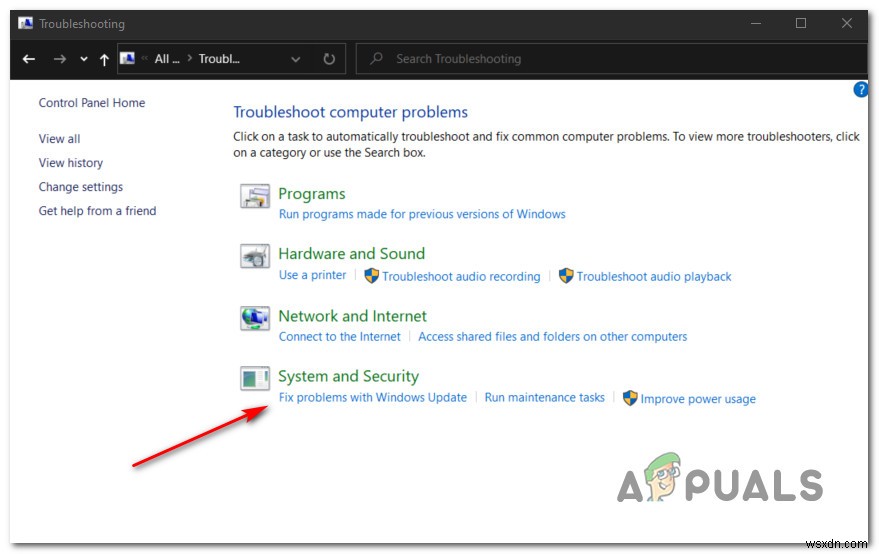Click shield icon beside audio recording
Viewport: 879px width, 554px height.
click(x=372, y=275)
